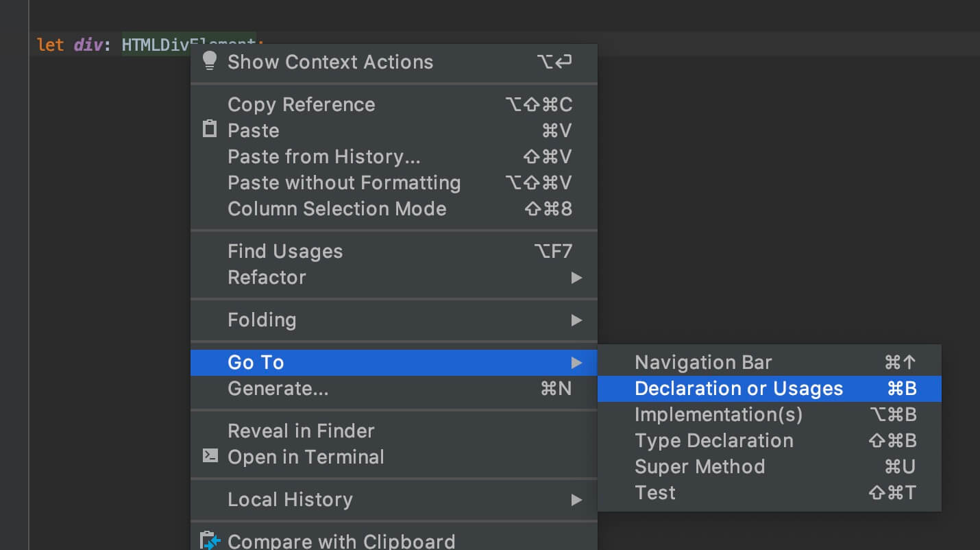Select Compare with Clipboard
This screenshot has width=980, height=550.
coord(394,540)
